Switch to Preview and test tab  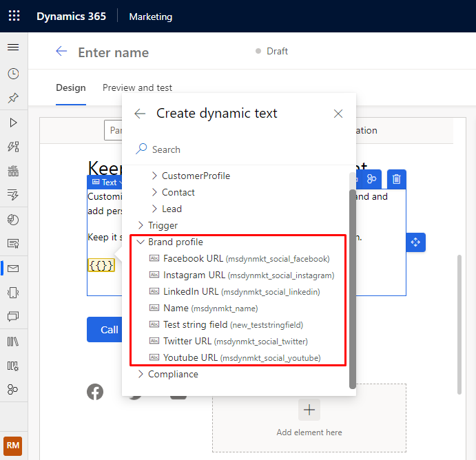(137, 87)
